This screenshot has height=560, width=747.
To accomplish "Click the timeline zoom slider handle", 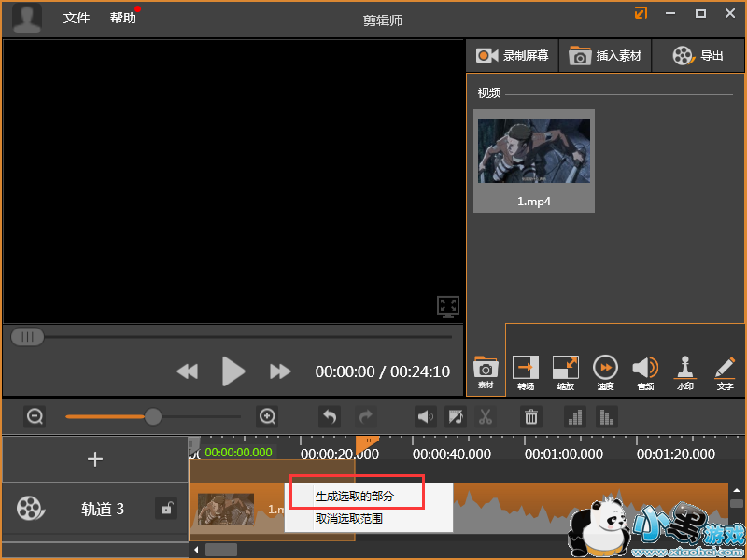I will [153, 416].
